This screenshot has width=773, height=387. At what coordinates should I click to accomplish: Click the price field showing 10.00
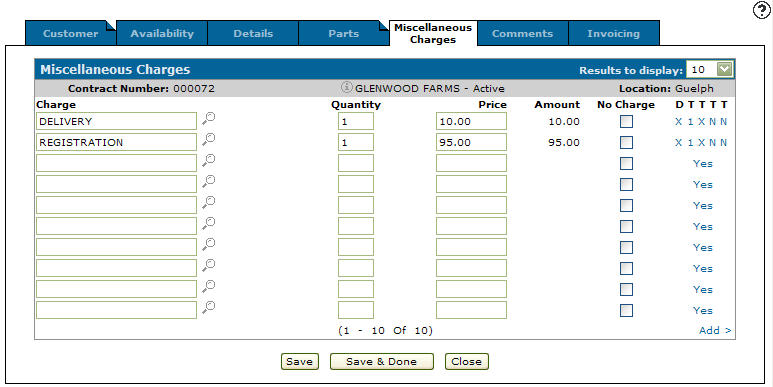click(x=471, y=121)
